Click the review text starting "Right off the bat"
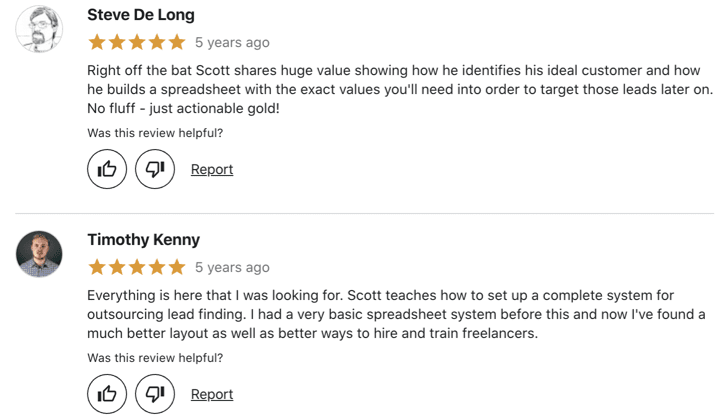 tap(400, 89)
